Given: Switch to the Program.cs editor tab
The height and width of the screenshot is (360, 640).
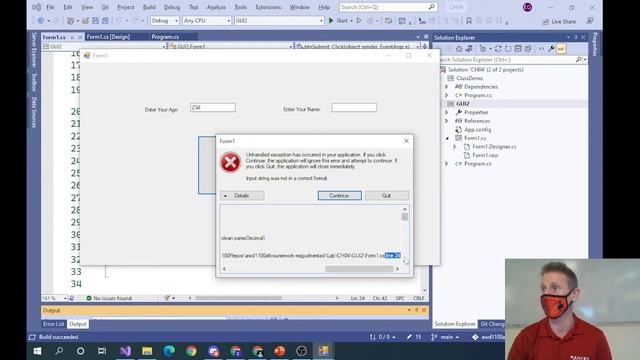Looking at the screenshot, I should [165, 37].
